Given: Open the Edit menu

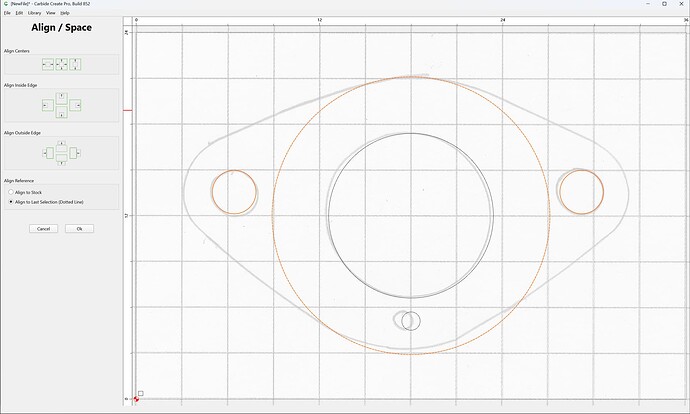Looking at the screenshot, I should pyautogui.click(x=19, y=13).
